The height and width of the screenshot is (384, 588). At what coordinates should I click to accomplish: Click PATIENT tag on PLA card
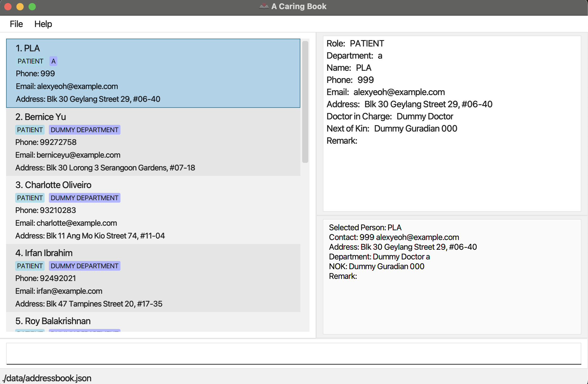click(30, 61)
